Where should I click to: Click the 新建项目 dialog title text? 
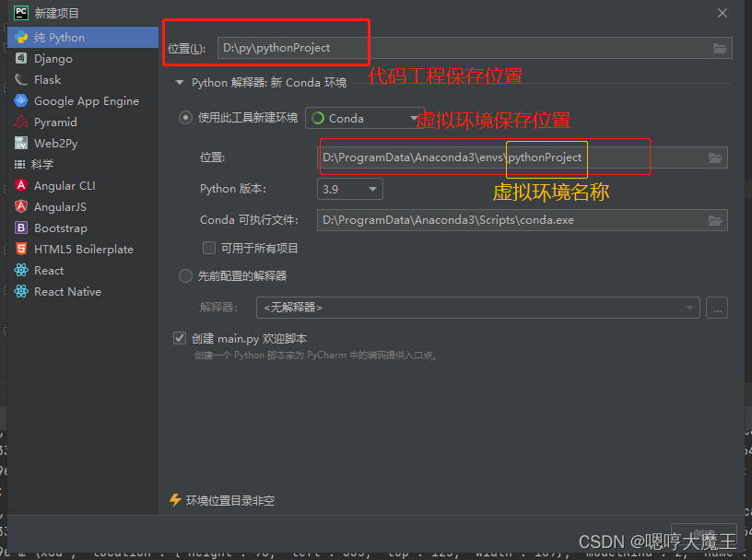point(56,13)
